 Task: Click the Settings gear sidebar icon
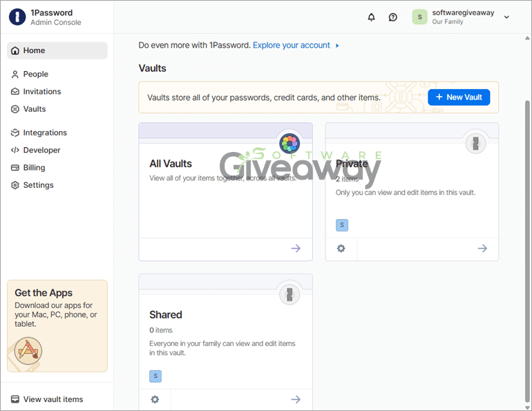point(15,185)
